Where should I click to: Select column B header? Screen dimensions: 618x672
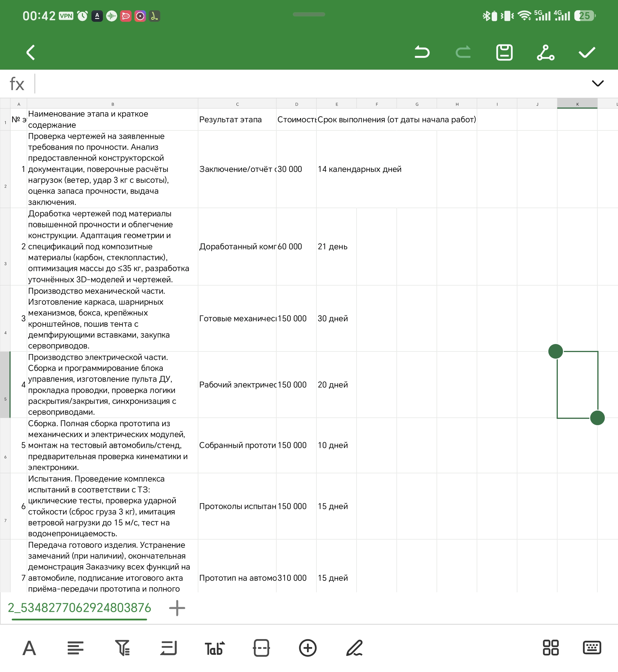tap(113, 104)
